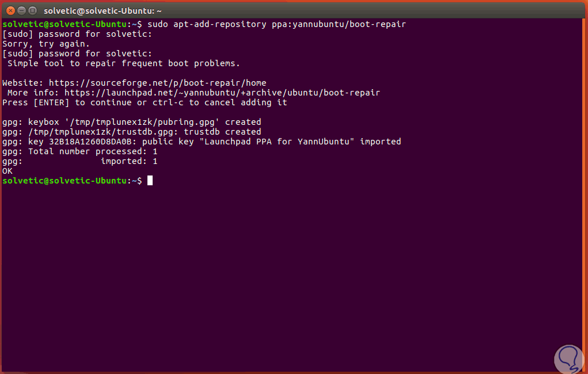
Task: Click the "OK" output line
Action: (7, 171)
